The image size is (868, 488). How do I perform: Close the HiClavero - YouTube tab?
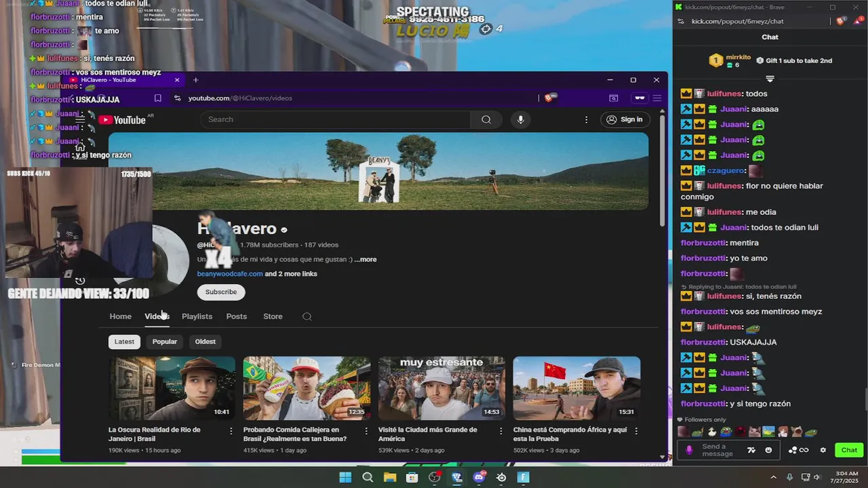(x=177, y=80)
